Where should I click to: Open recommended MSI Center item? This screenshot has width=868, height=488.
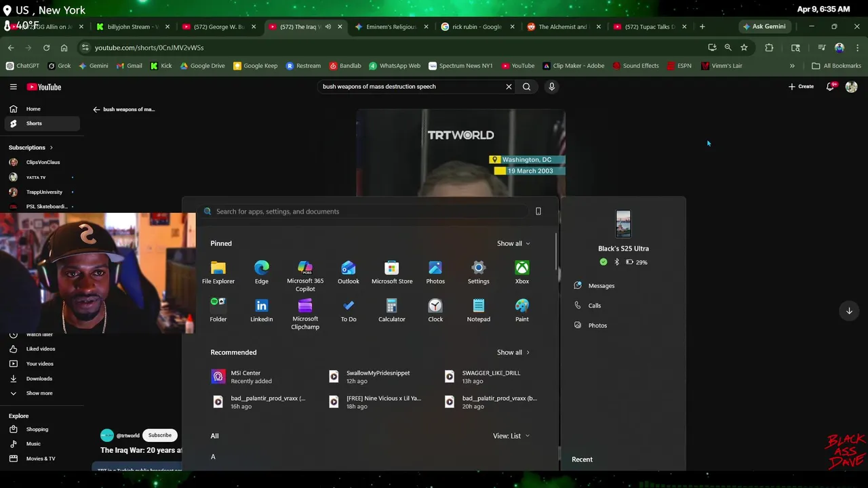pyautogui.click(x=242, y=377)
